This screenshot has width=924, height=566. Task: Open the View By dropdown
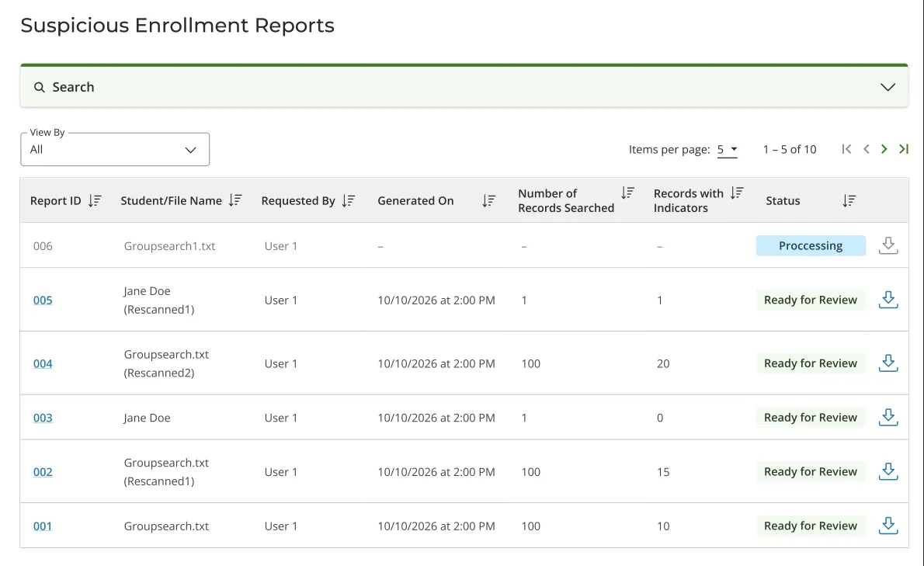tap(115, 150)
